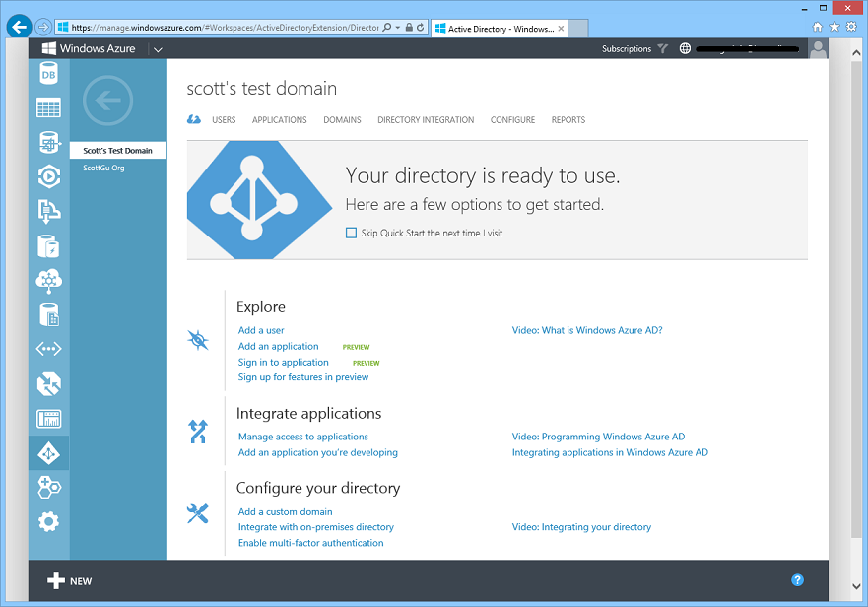This screenshot has height=607, width=868.
Task: Open browser Tools gear icon
Action: click(x=851, y=27)
